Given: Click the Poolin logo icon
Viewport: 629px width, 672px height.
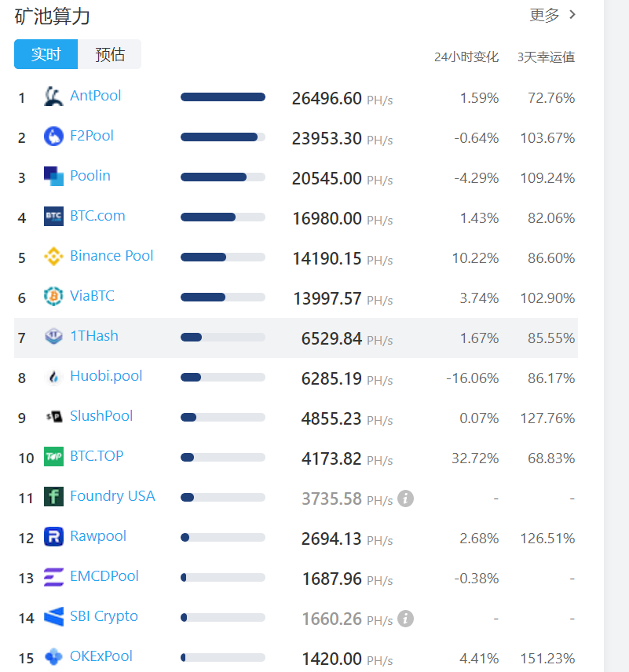Looking at the screenshot, I should coord(52,176).
